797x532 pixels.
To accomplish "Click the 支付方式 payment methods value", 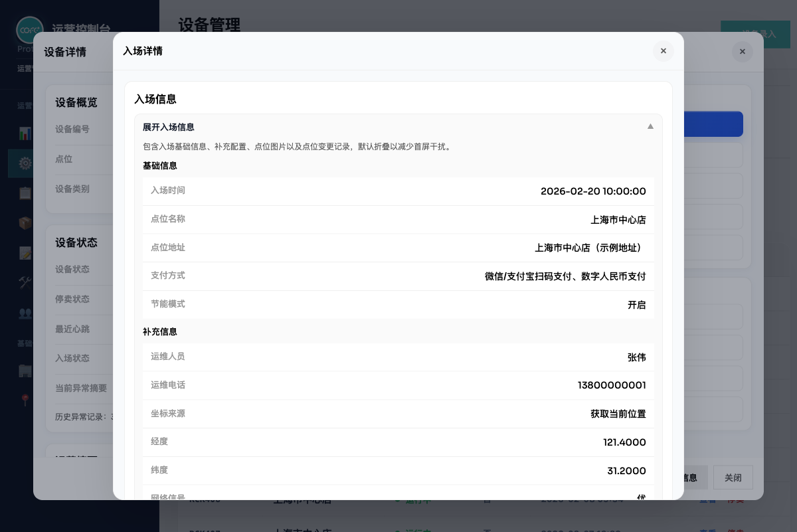I will pyautogui.click(x=565, y=276).
